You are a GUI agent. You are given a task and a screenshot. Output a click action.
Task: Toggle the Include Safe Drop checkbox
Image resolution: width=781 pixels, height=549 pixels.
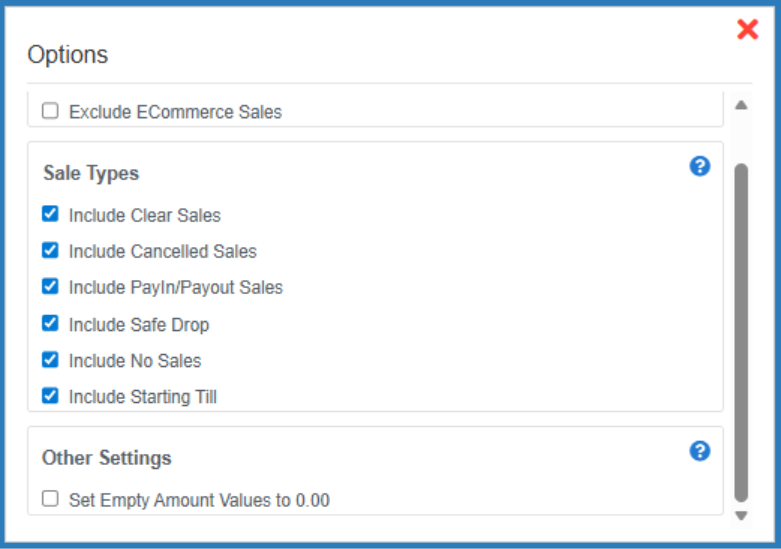click(x=50, y=323)
